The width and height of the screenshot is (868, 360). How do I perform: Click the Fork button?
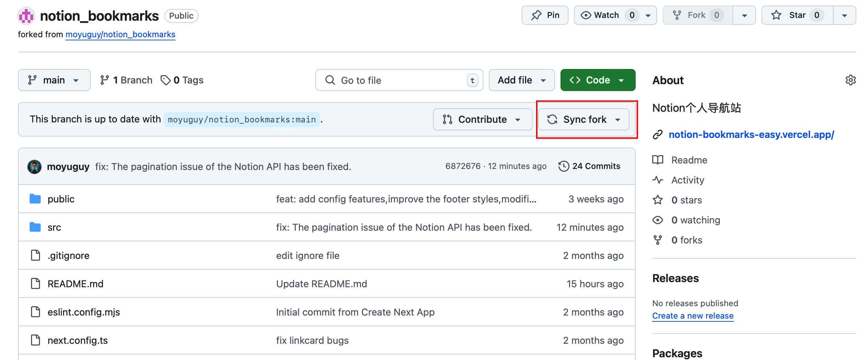[698, 15]
